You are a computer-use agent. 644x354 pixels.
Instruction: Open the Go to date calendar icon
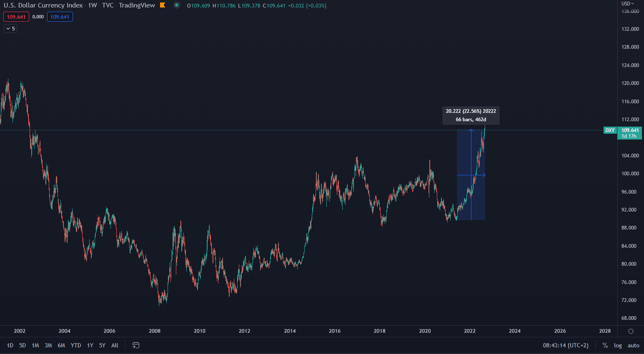136,345
